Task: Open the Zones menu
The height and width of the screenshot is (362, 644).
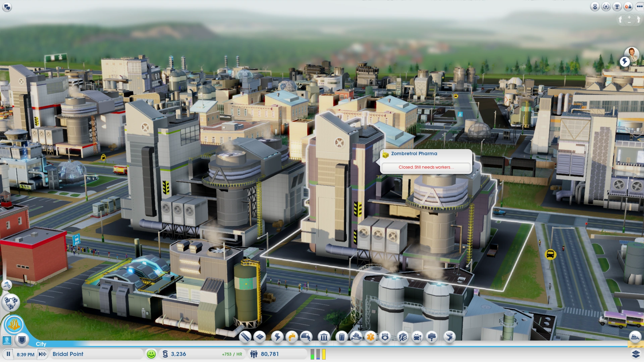Action: [x=260, y=337]
